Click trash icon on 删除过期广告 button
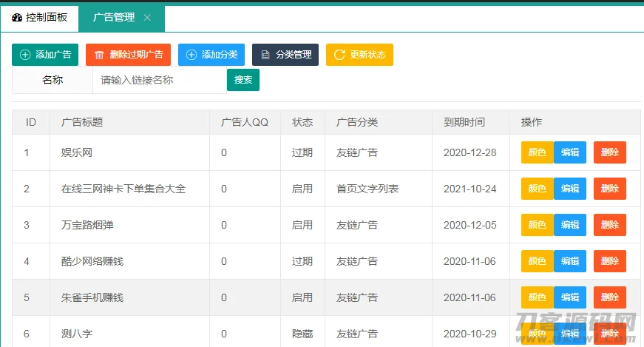644x347 pixels. tap(99, 55)
